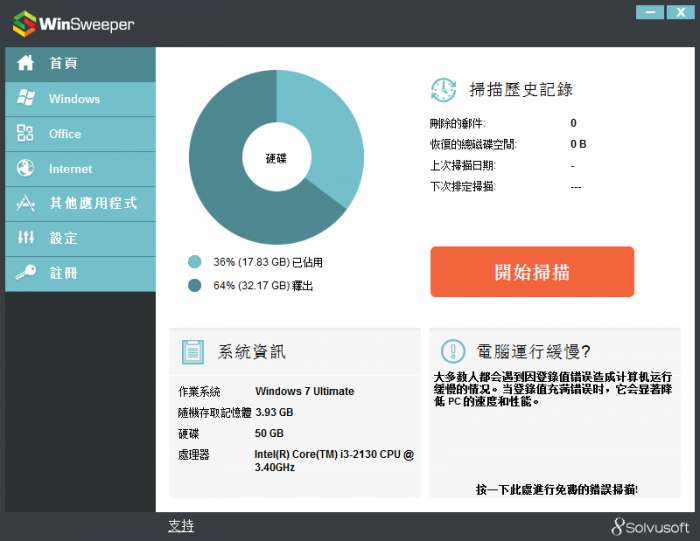Viewport: 700px width, 541px height.
Task: Click the 50 GB hard disk value
Action: [x=269, y=433]
